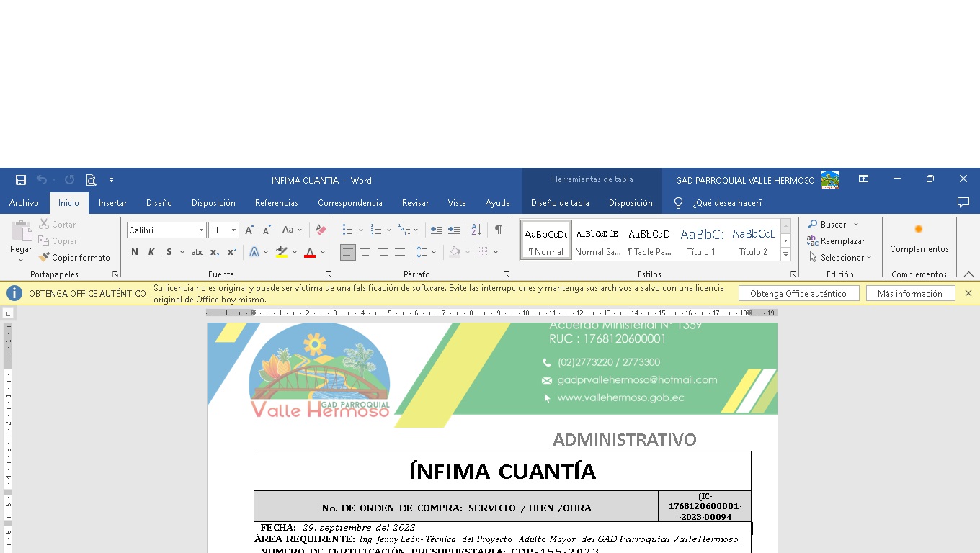Click the Más información button
The height and width of the screenshot is (553, 980).
(x=910, y=294)
